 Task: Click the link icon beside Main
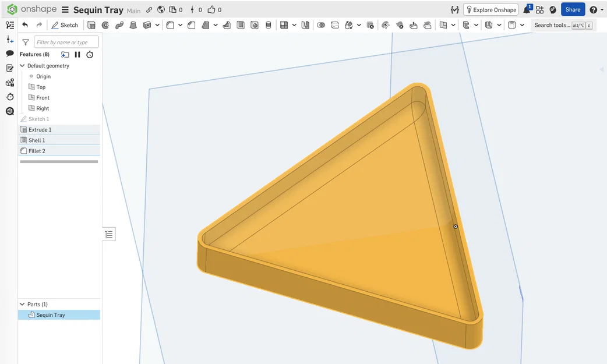pos(149,10)
